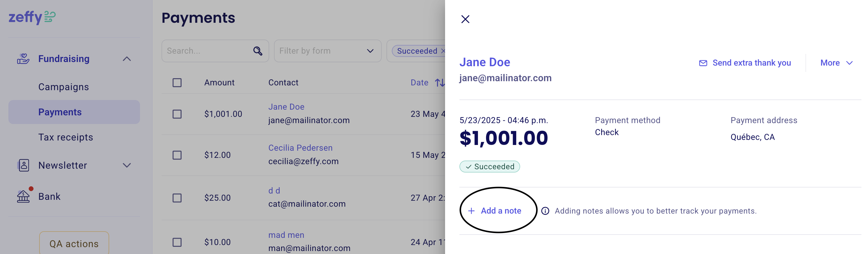Click the zeffy logo
The image size is (868, 254).
pos(32,17)
